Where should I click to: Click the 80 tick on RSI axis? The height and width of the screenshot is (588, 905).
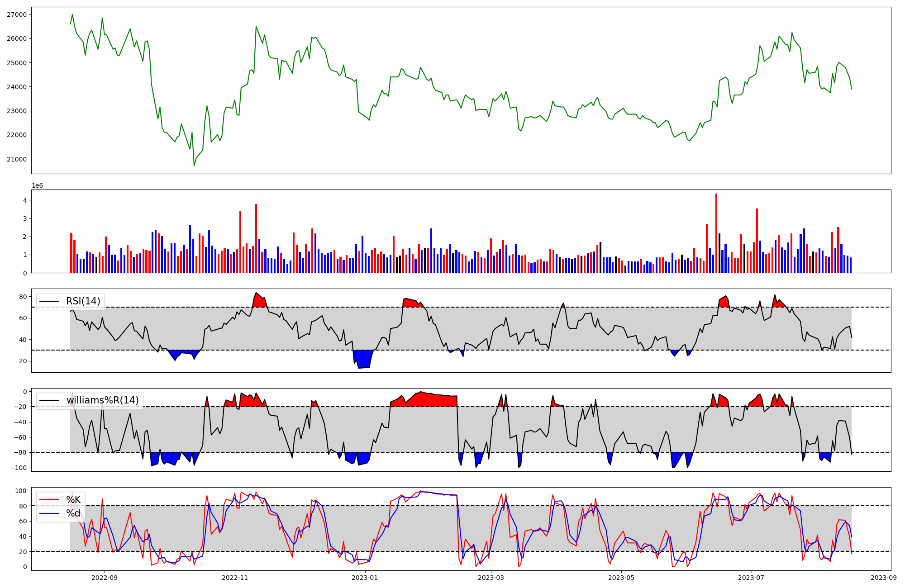[23, 297]
